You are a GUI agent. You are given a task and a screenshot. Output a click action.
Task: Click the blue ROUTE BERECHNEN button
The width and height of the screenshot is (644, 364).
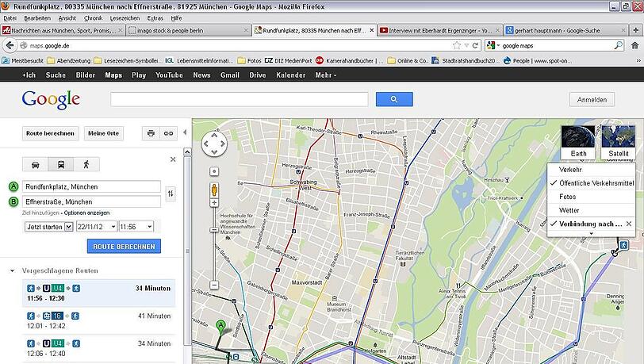[x=124, y=246]
